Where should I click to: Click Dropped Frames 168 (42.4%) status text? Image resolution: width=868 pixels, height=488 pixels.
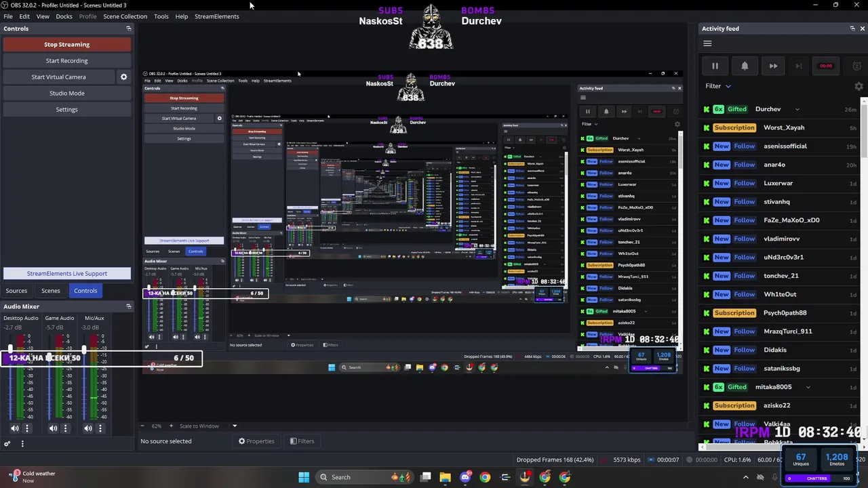555,460
